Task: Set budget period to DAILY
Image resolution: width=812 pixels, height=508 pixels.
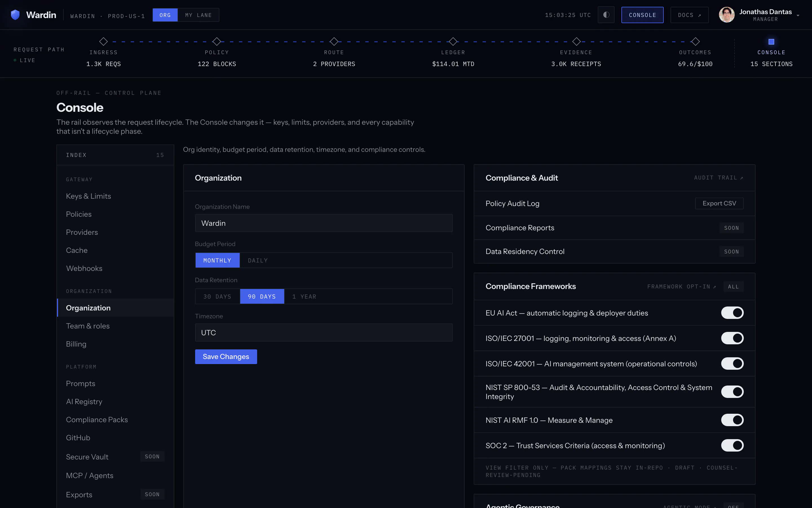Action: coord(258,260)
